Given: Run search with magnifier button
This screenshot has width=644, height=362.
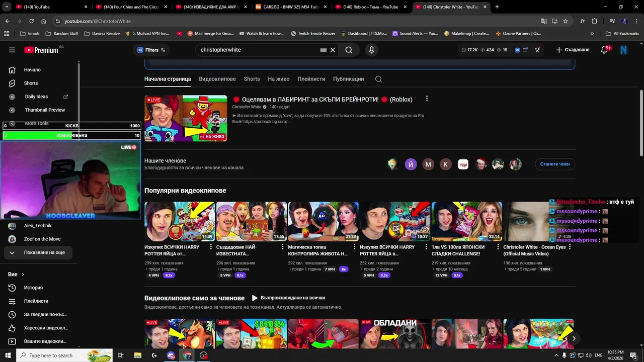Looking at the screenshot, I should click(349, 50).
